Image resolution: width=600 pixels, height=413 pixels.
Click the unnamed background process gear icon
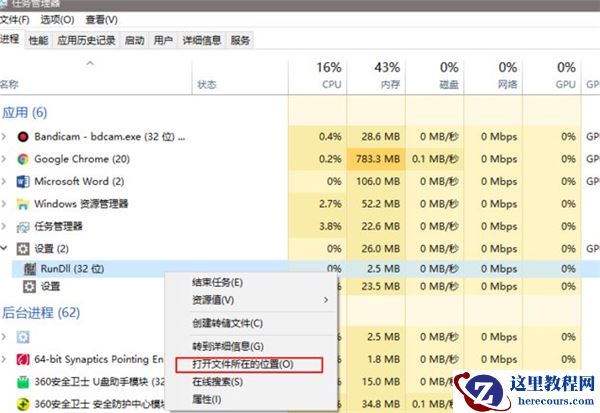(23, 337)
